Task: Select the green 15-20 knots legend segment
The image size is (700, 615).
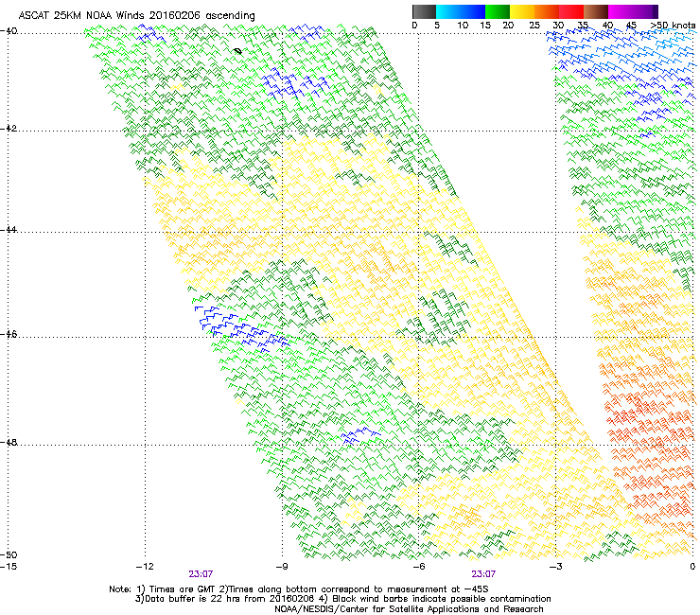Action: (498, 11)
